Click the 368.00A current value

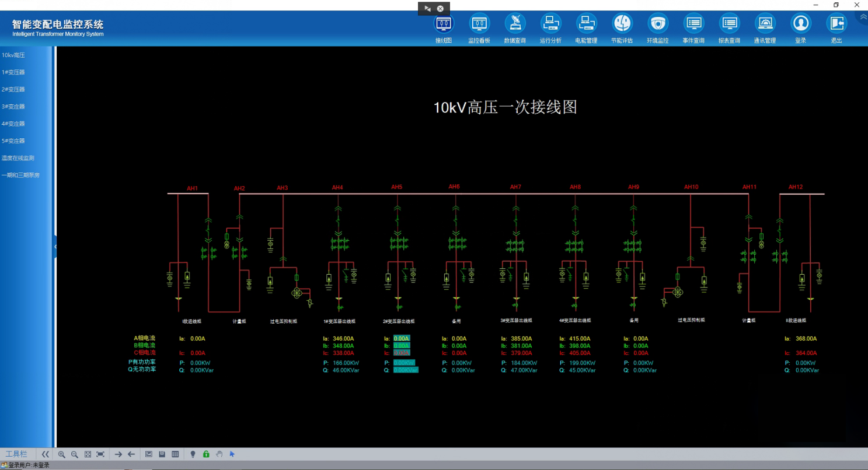click(806, 339)
